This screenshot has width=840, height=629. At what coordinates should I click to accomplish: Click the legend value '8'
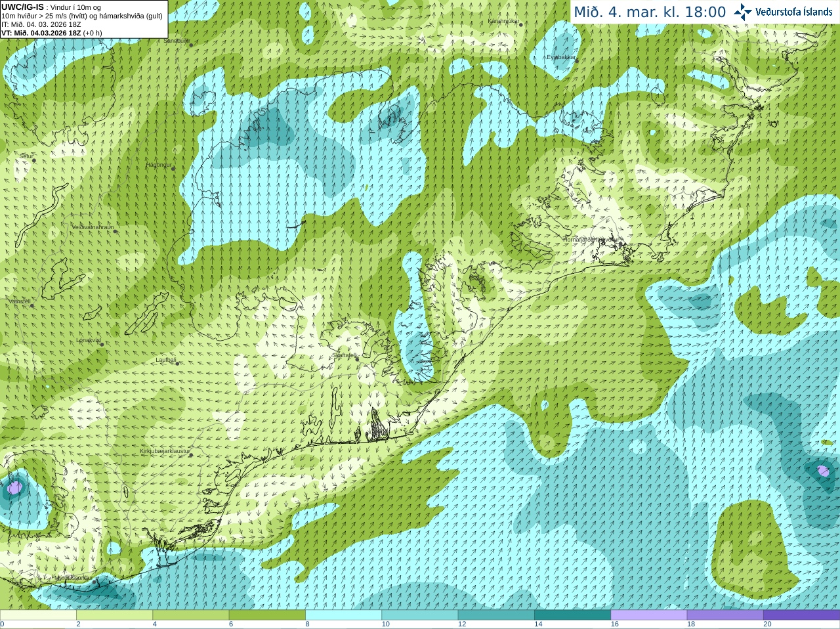pos(307,624)
